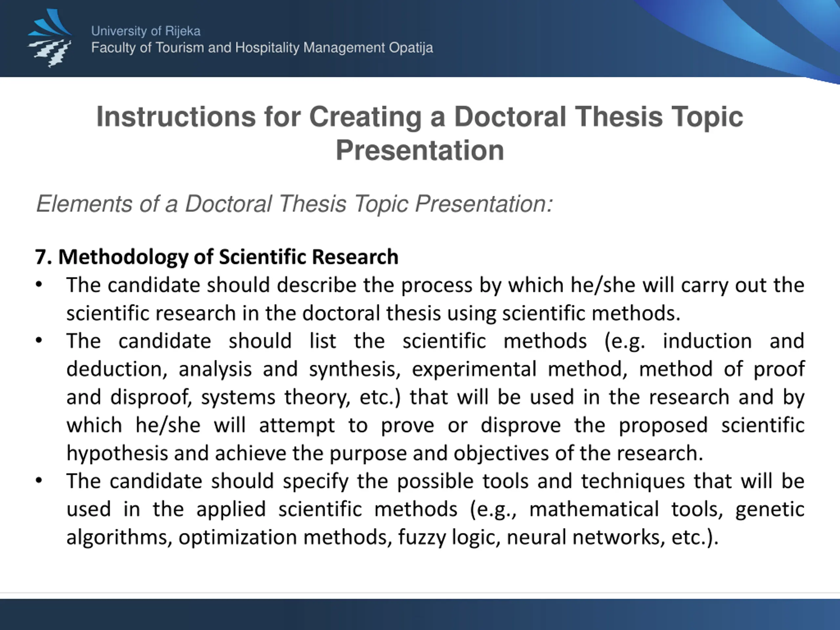Click the 'University of Rijeka' header text
Screen dimensions: 840x630
coord(146,31)
